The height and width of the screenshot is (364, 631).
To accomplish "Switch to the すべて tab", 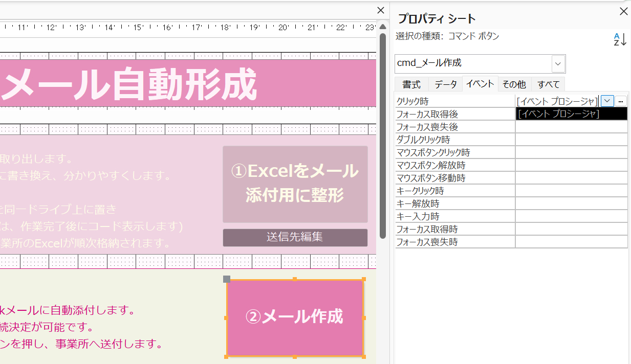I will coord(548,84).
